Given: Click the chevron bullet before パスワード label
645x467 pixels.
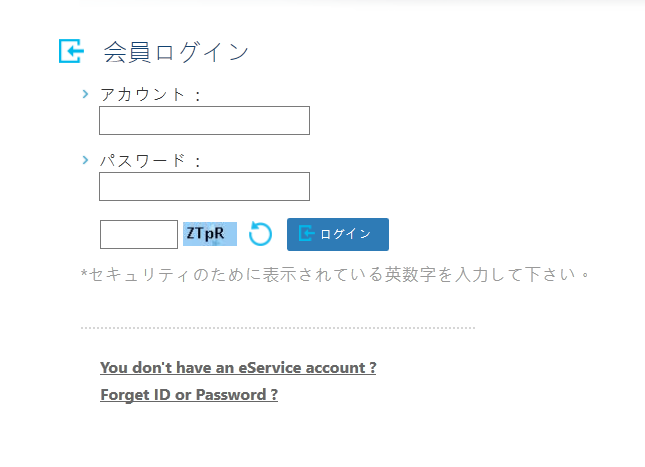Looking at the screenshot, I should point(86,160).
